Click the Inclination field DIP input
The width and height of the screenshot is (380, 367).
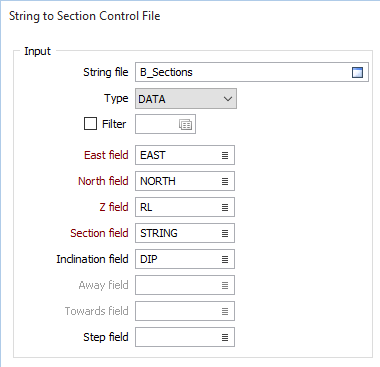(x=185, y=259)
